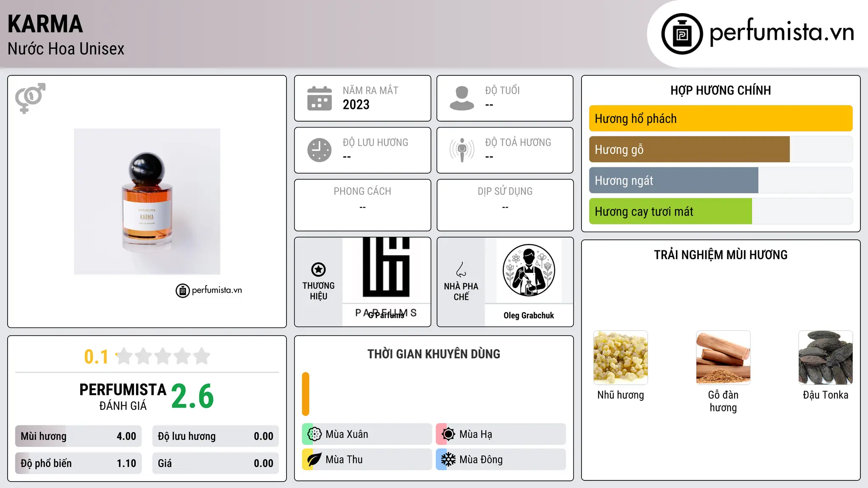Click the star badge icon above Thương Hiệu
The width and height of the screenshot is (868, 488).
coord(318,269)
